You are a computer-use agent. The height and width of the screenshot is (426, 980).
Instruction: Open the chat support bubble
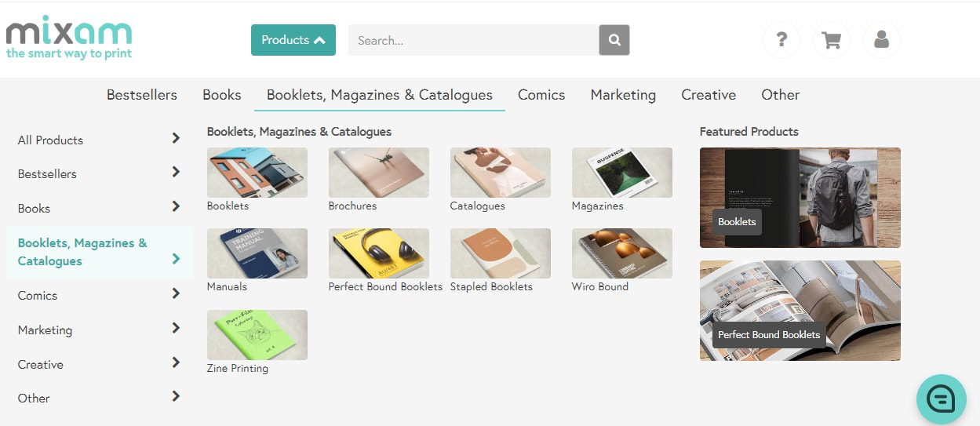click(x=942, y=399)
